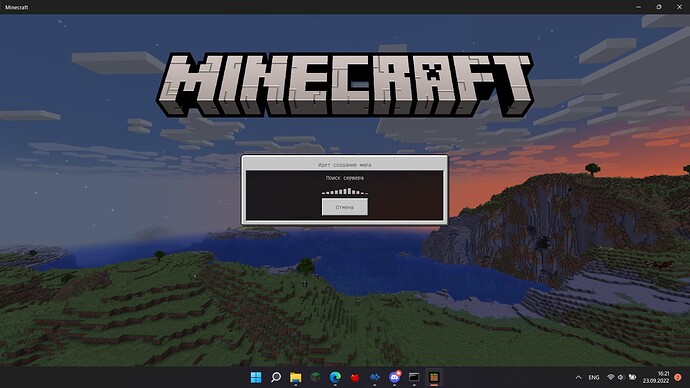The height and width of the screenshot is (388, 690).
Task: Open the red apple taskbar app
Action: point(355,377)
